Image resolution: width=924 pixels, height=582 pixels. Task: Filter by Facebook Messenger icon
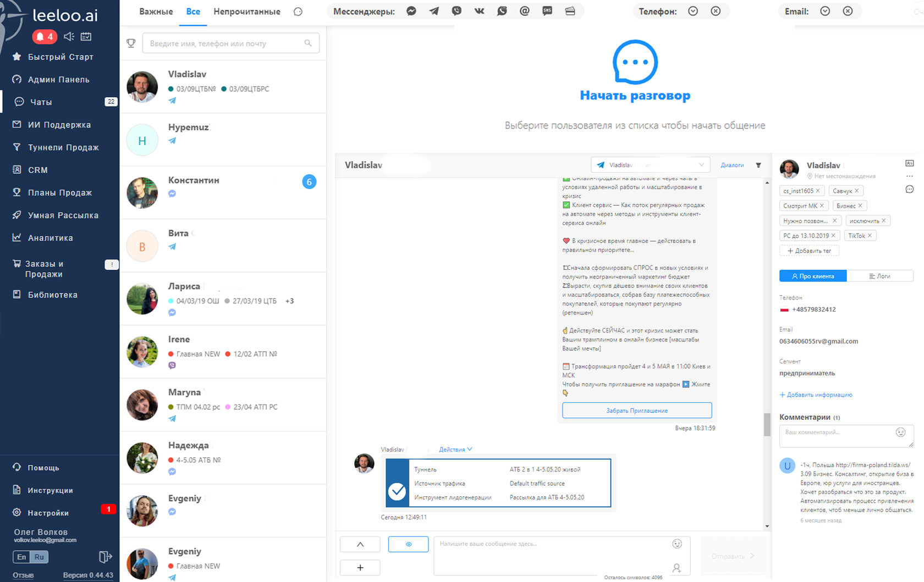pos(411,11)
